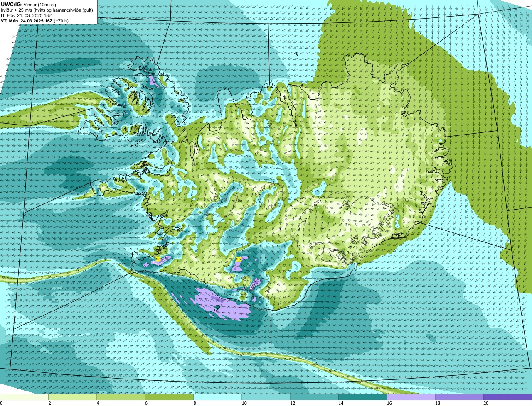Click the legend number 10 label

coord(244,403)
